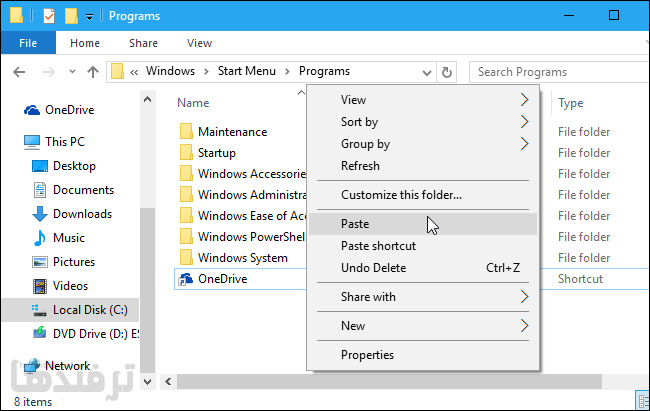Click the Windows Accessories folder icon

click(x=186, y=173)
